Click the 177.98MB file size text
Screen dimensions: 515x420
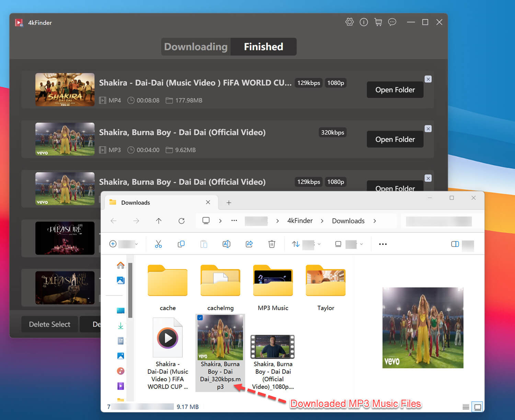(x=189, y=101)
